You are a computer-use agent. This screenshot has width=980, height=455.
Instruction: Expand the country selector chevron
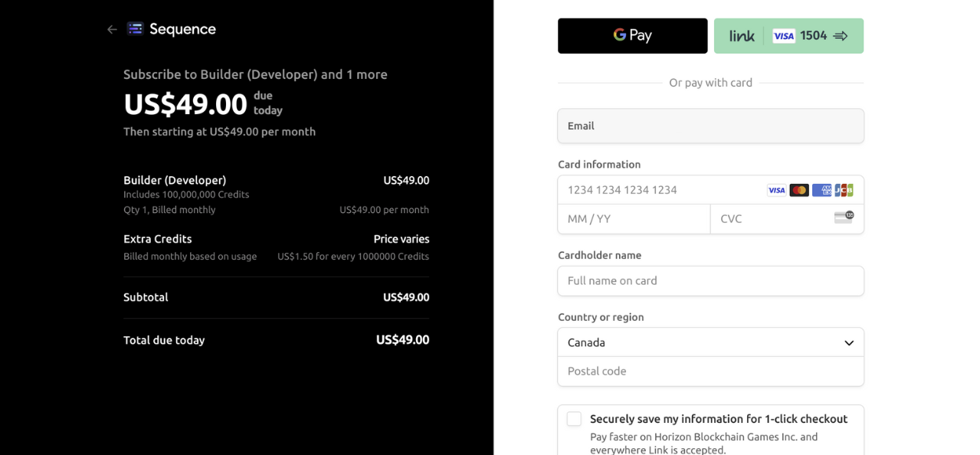[848, 342]
